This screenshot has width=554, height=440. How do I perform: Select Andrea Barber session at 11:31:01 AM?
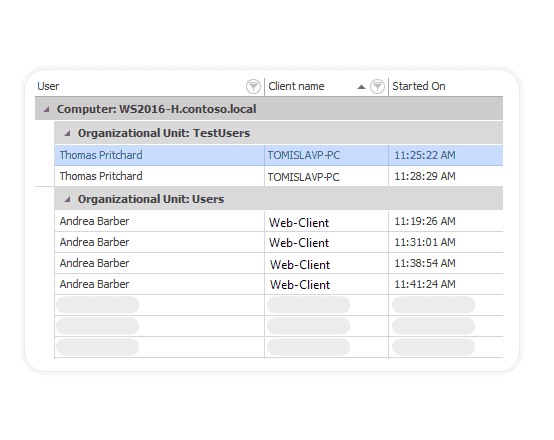(279, 242)
